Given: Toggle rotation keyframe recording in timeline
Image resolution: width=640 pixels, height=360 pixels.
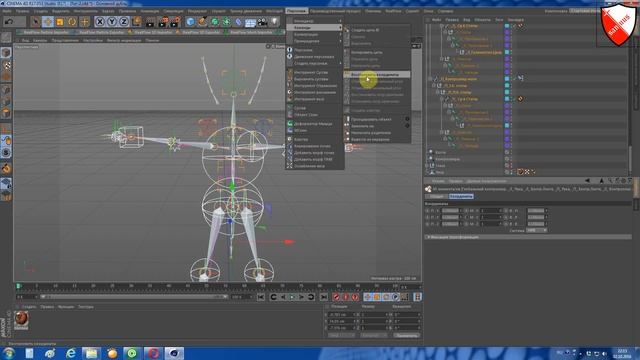Looking at the screenshot, I should coord(386,297).
